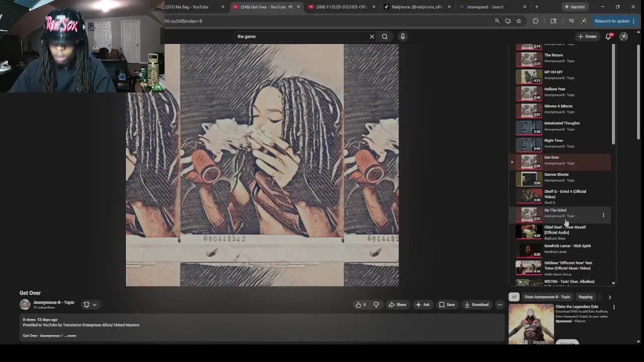Viewport: 644px width, 362px height.
Task: Open the Assassin's Creed ad thumbnail
Action: (531, 324)
